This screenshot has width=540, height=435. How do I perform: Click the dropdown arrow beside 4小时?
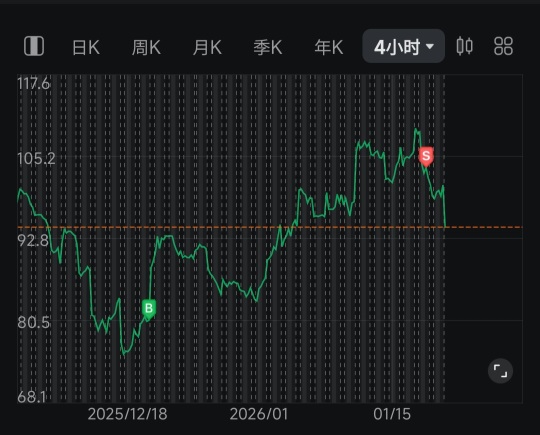[x=429, y=46]
